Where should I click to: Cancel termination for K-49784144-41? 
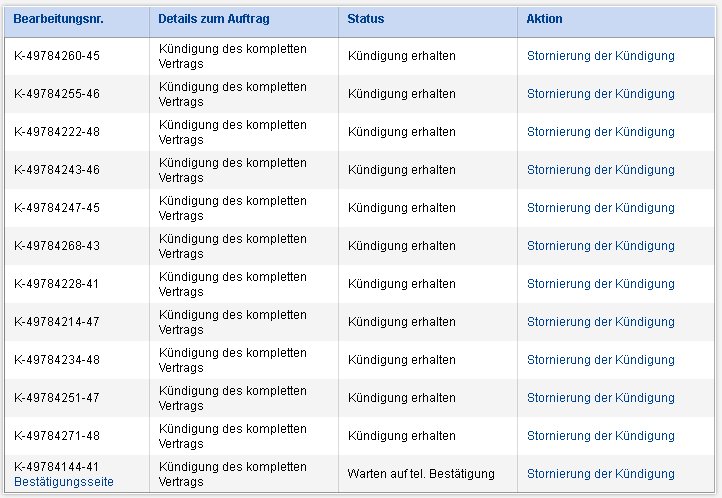pyautogui.click(x=600, y=474)
